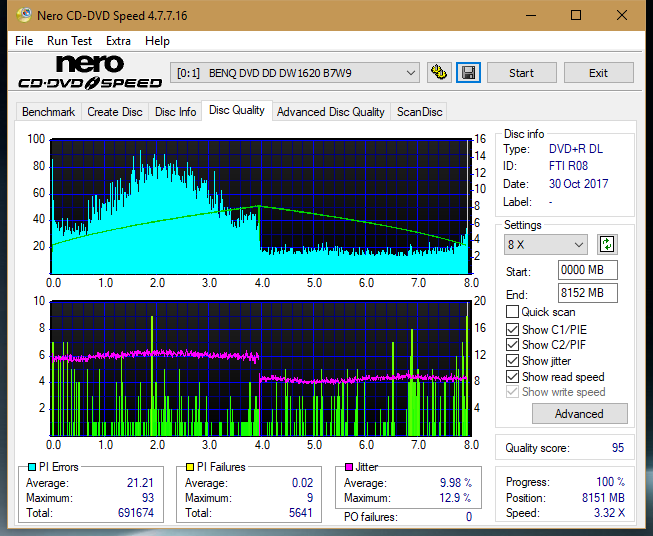The width and height of the screenshot is (653, 536).
Task: Click the Position value 8151 MB
Action: (x=603, y=498)
